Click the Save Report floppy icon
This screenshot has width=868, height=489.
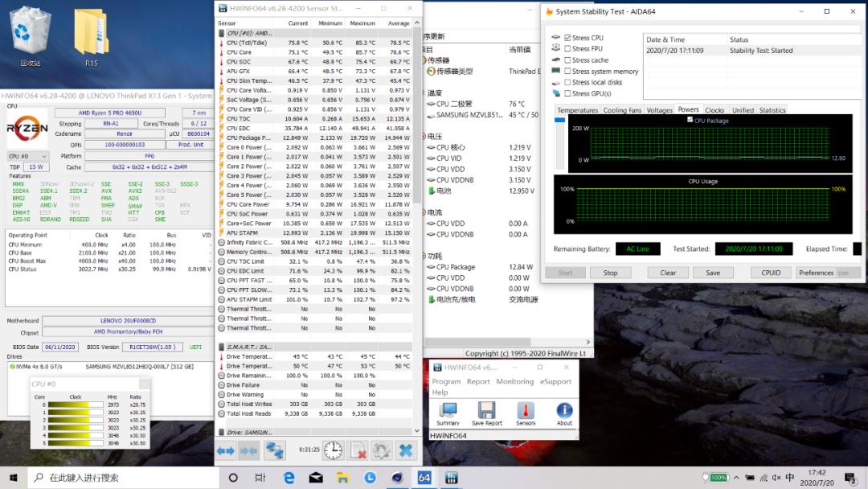click(x=486, y=410)
